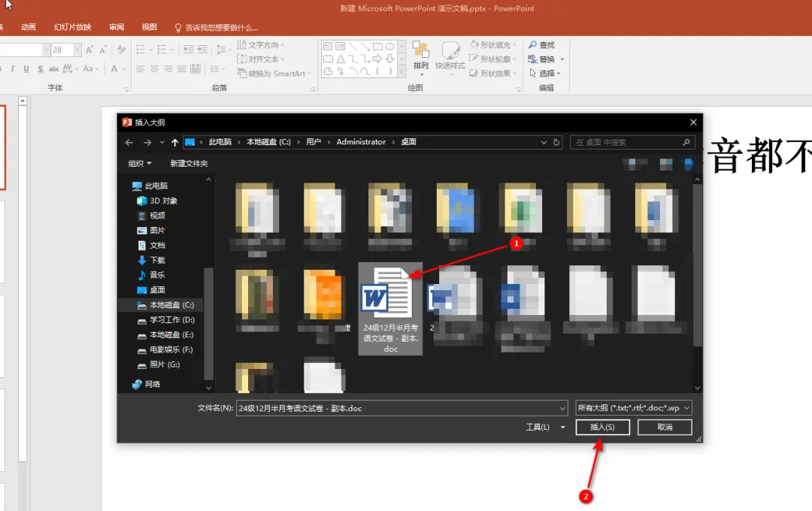
Task: Open Change Case Aa dropdown
Action: (x=90, y=68)
